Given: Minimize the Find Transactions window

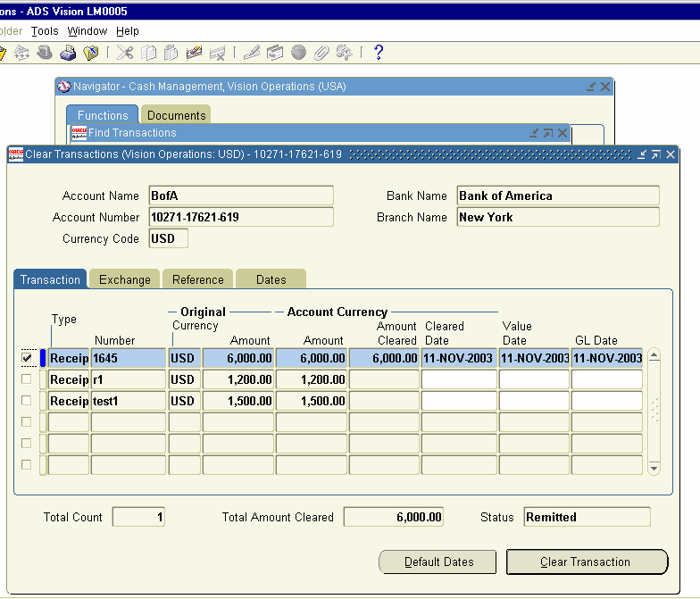Looking at the screenshot, I should 534,133.
